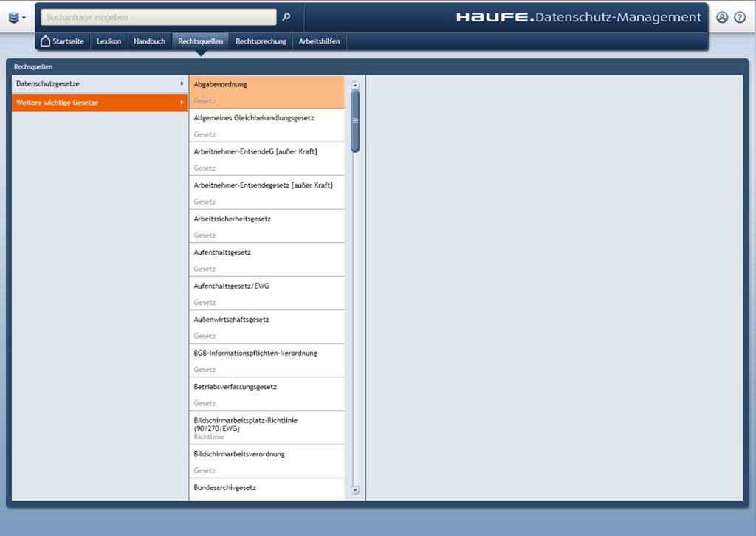Image resolution: width=756 pixels, height=536 pixels.
Task: Click the Haufe Datenschutz-Management logo
Action: click(x=579, y=18)
